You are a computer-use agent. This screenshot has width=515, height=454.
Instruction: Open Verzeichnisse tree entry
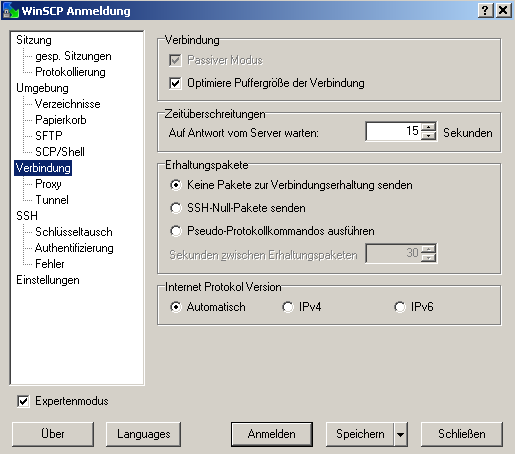click(x=68, y=104)
